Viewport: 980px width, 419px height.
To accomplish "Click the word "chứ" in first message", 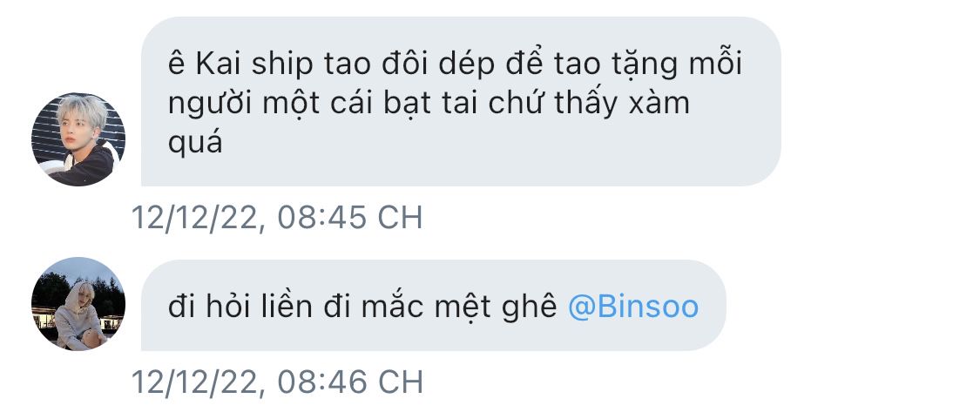I will tap(517, 104).
